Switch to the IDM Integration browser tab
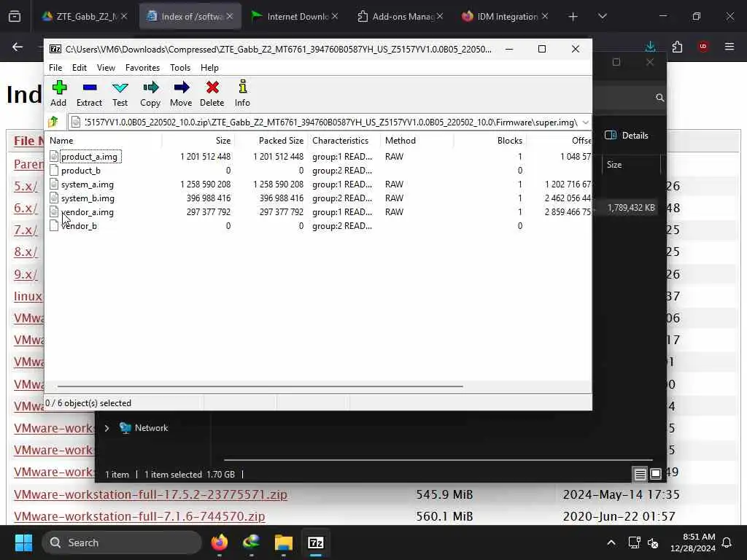This screenshot has width=747, height=560. coord(504,16)
